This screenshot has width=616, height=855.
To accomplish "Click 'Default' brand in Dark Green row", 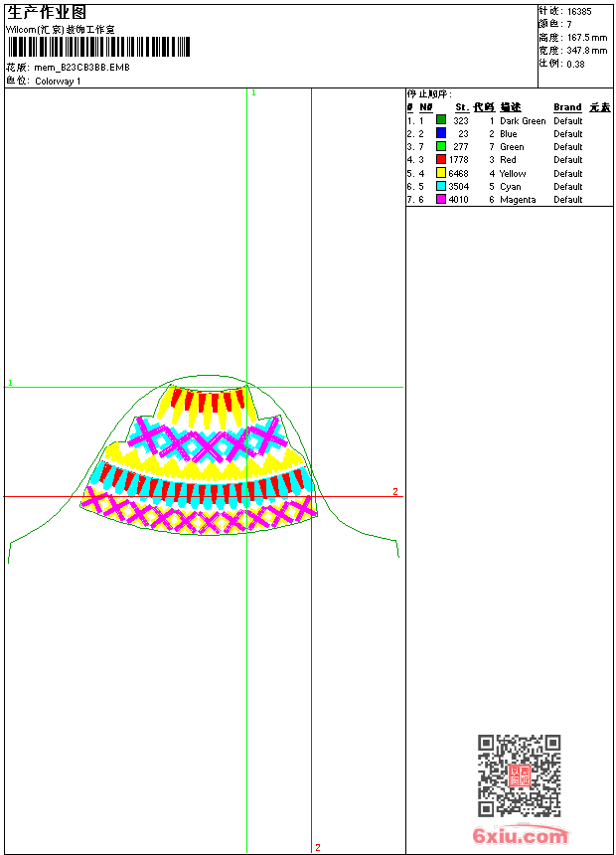I will coord(568,121).
